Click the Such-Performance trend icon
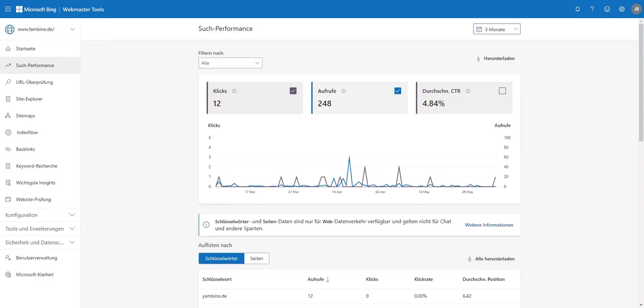The image size is (644, 308). (x=8, y=65)
